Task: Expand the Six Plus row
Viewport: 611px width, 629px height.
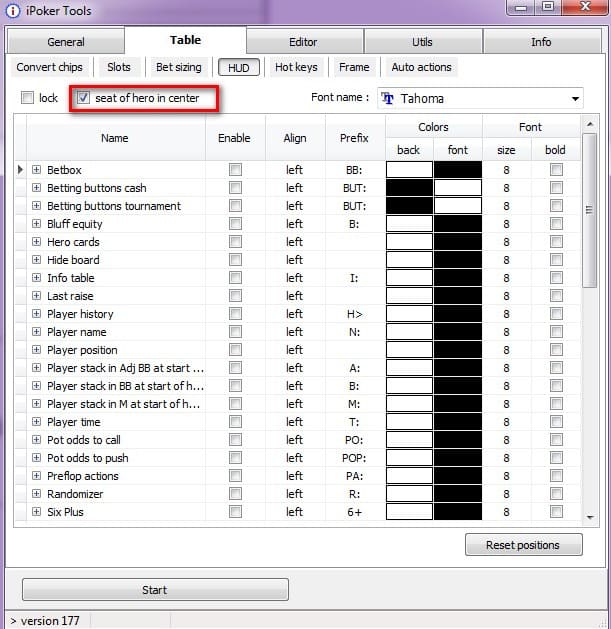Action: [x=37, y=511]
